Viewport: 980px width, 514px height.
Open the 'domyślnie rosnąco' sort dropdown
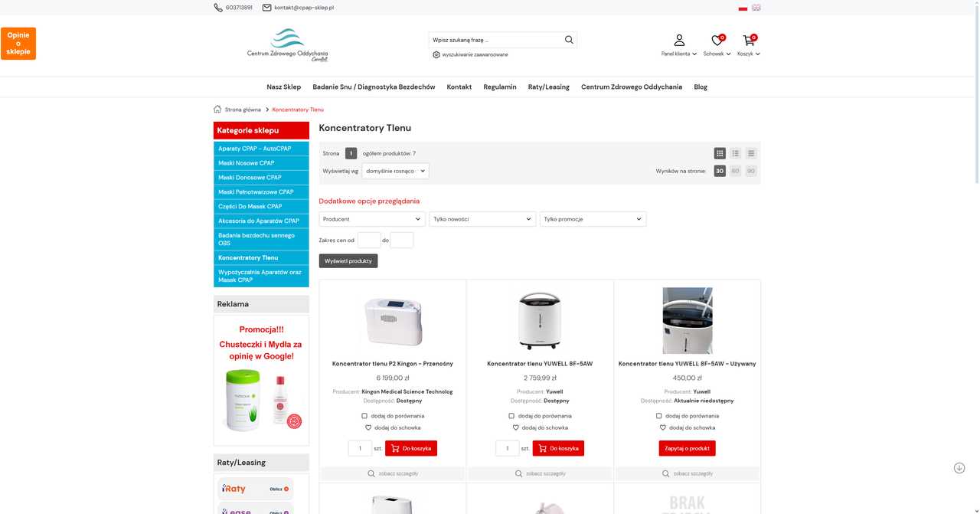tap(395, 171)
